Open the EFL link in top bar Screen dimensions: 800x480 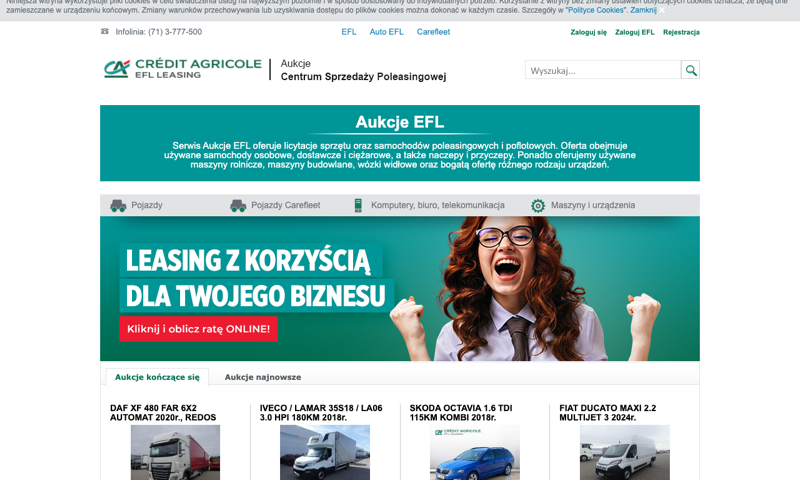point(349,32)
